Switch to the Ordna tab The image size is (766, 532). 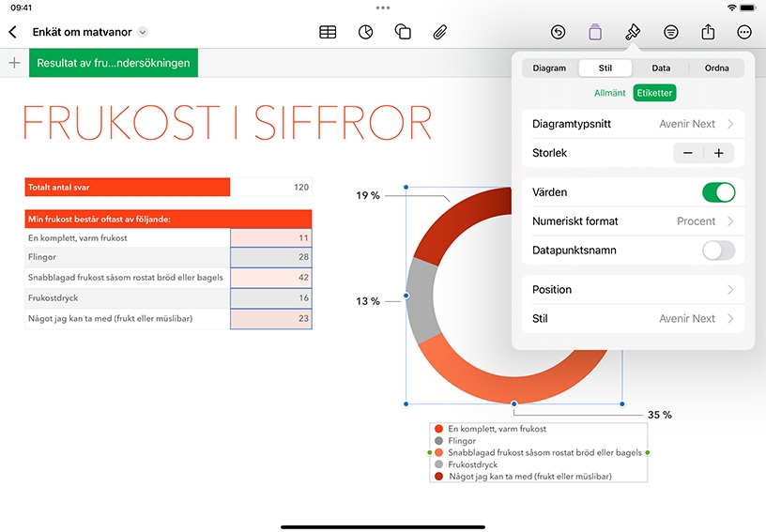point(716,68)
